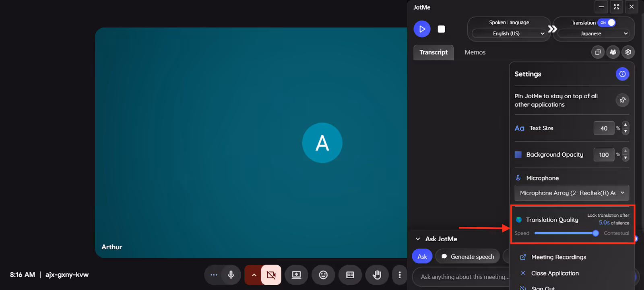Click the Settings info icon
The height and width of the screenshot is (290, 644).
(x=622, y=74)
